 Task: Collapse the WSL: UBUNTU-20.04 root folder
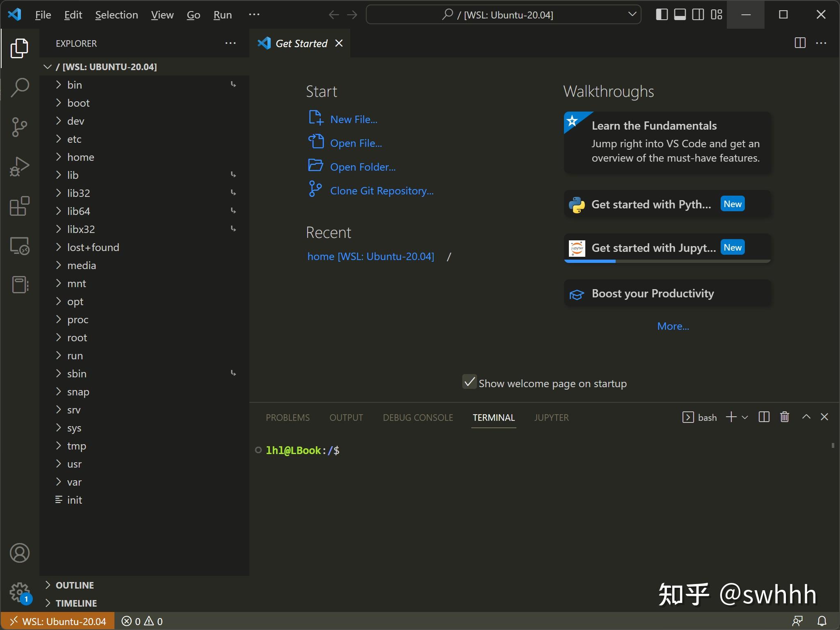(144, 66)
